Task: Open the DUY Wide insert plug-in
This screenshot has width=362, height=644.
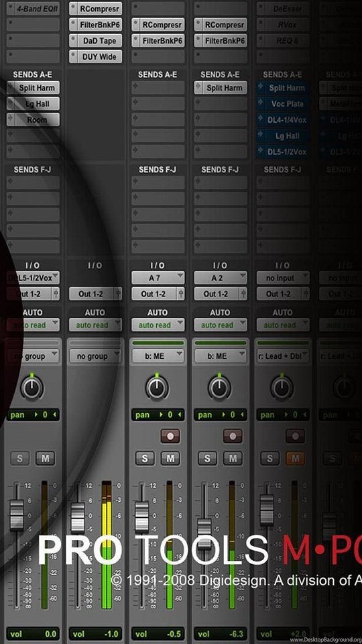Action: [100, 56]
